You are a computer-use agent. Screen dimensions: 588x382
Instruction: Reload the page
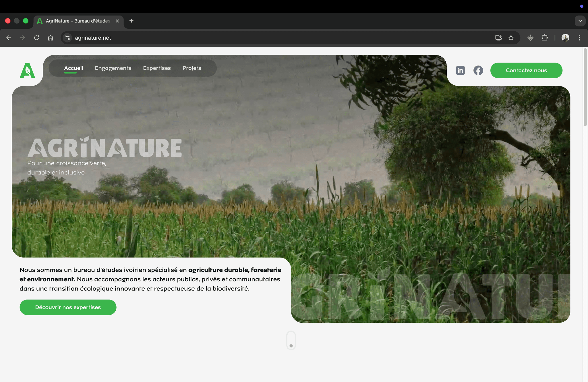pos(36,38)
